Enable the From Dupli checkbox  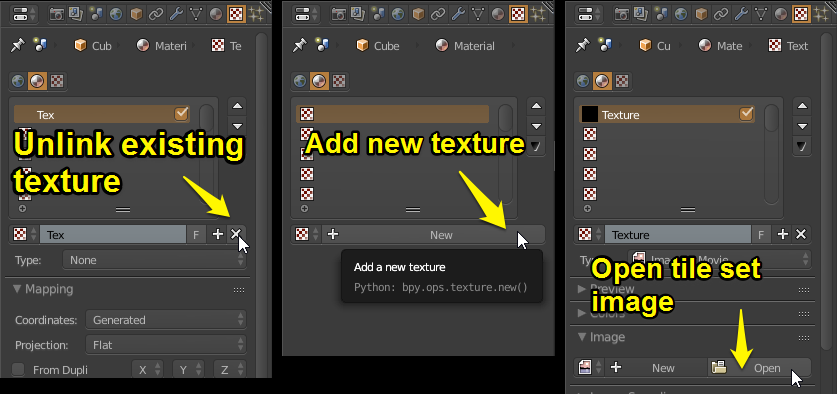point(18,369)
